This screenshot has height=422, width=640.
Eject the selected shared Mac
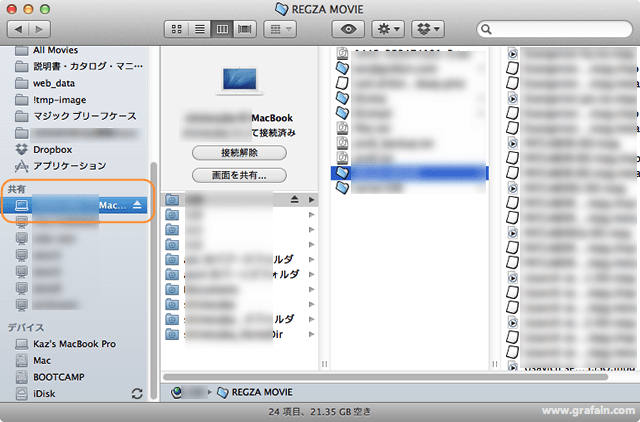pos(137,204)
